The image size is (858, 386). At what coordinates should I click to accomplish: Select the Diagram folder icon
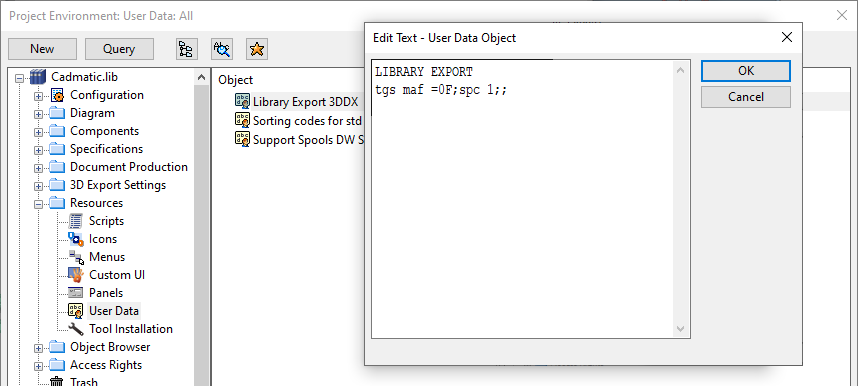click(57, 113)
